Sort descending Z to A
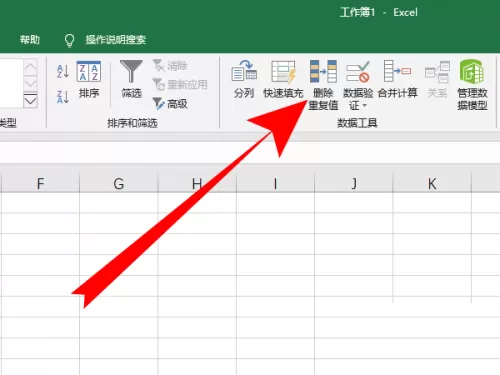The height and width of the screenshot is (375, 500). 63,97
